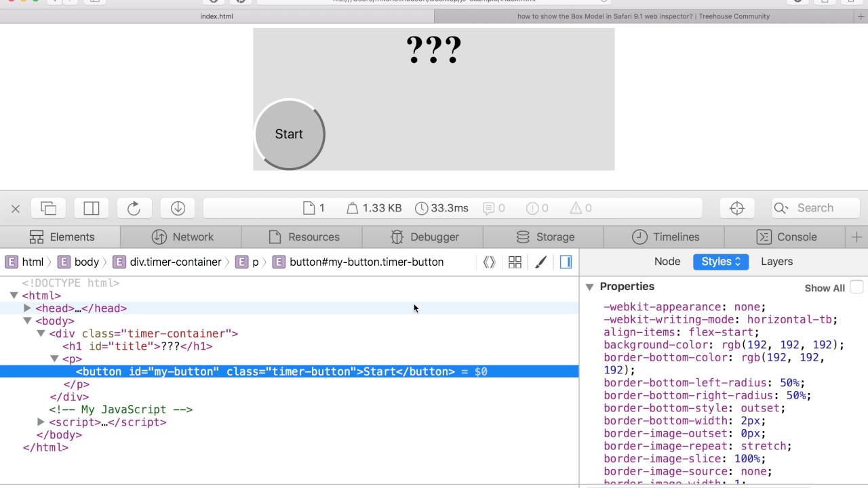Click border-bottom-left-radius: 50% property
Viewport: 868px width, 488px height.
[705, 383]
